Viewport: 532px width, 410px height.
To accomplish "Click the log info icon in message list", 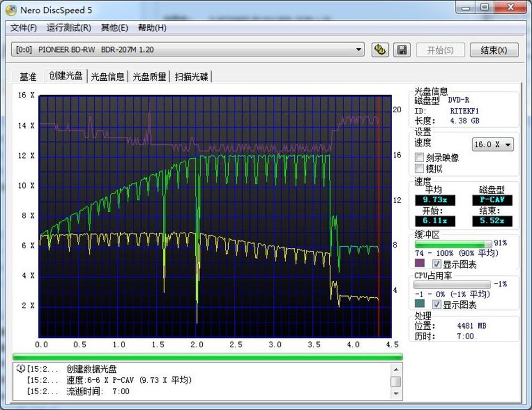I will (21, 369).
